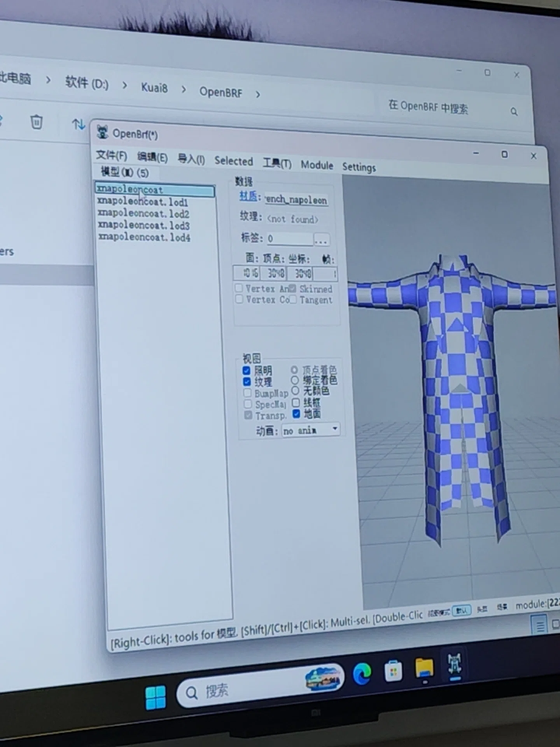
Task: Open the 编辑(E) menu
Action: [x=152, y=157]
